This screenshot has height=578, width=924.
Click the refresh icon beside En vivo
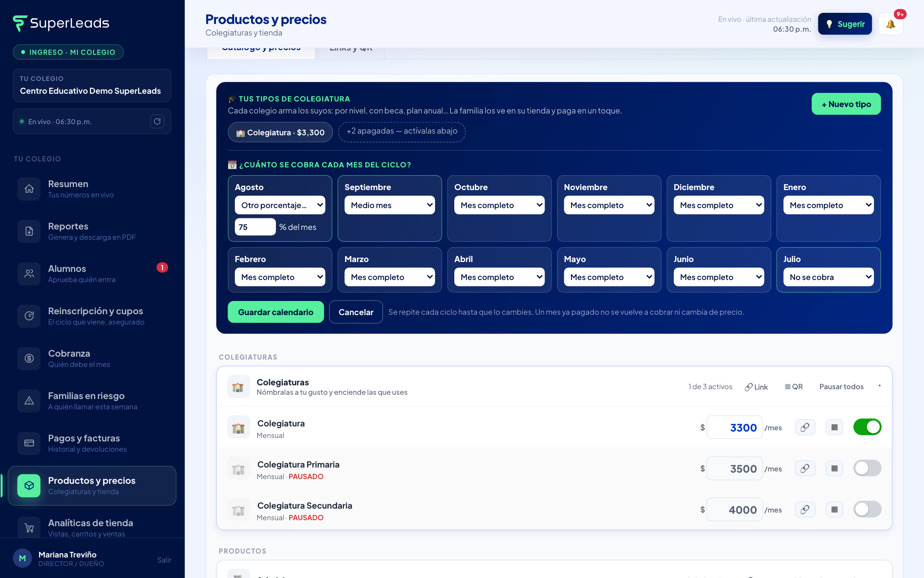tap(157, 122)
